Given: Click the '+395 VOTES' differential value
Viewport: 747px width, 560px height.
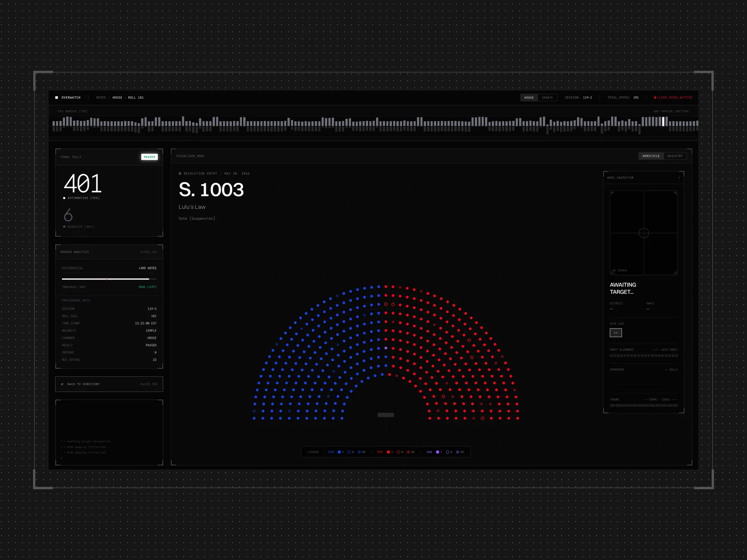Looking at the screenshot, I should pyautogui.click(x=147, y=268).
